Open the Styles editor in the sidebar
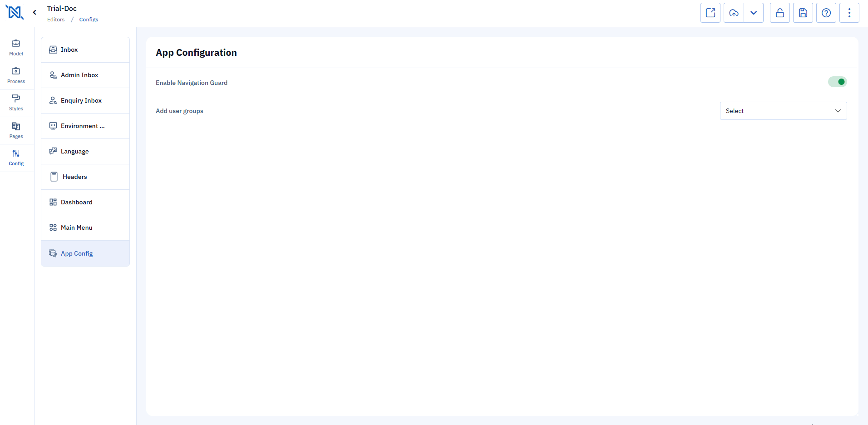Viewport: 868px width, 425px height. tap(16, 103)
